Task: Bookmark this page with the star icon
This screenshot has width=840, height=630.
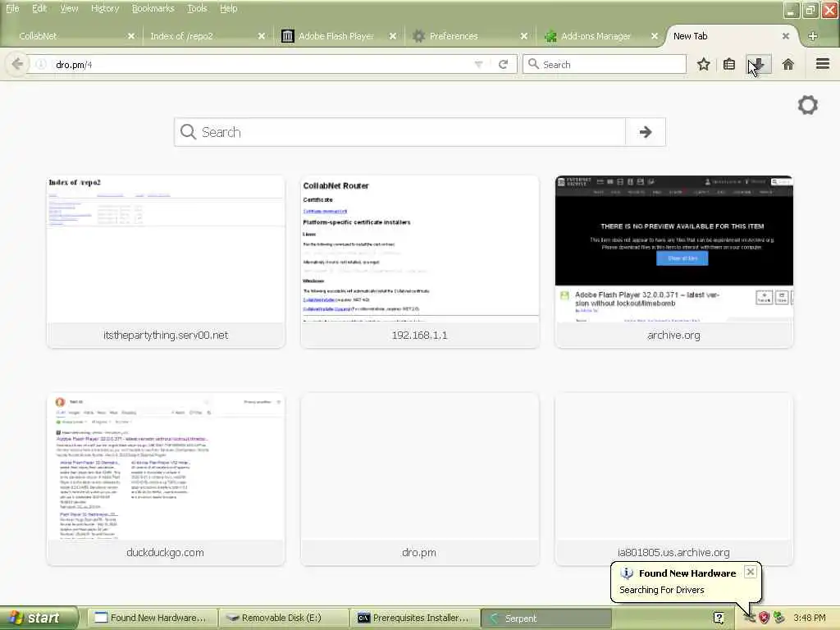Action: tap(703, 64)
